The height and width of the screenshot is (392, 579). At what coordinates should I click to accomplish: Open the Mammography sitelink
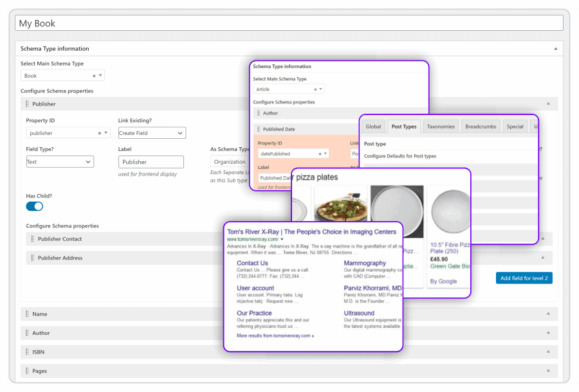pos(365,263)
